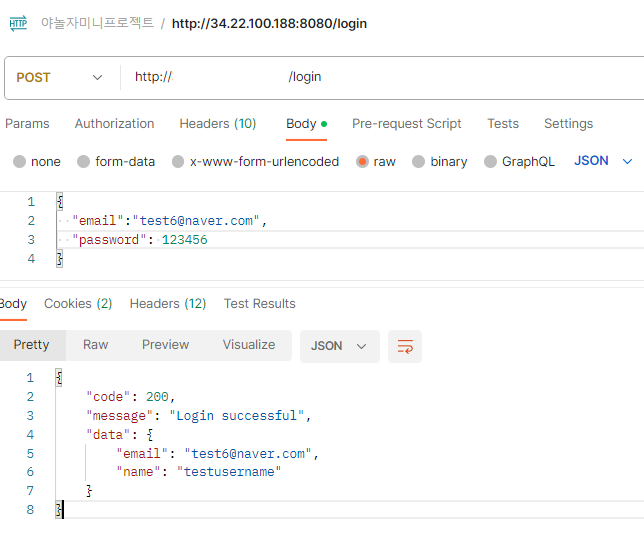644x538 pixels.
Task: Click the request URL input field
Action: tap(382, 77)
